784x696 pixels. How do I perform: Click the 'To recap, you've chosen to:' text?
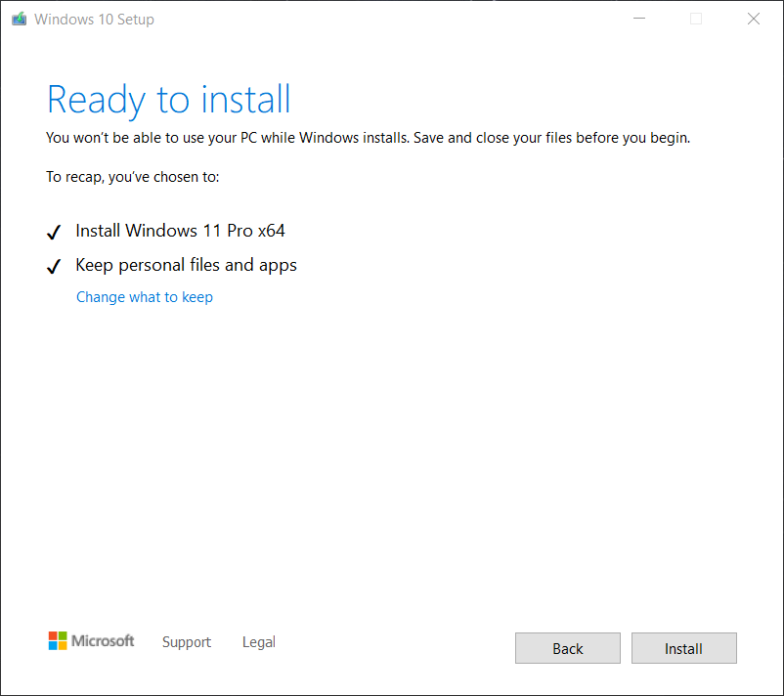point(133,177)
